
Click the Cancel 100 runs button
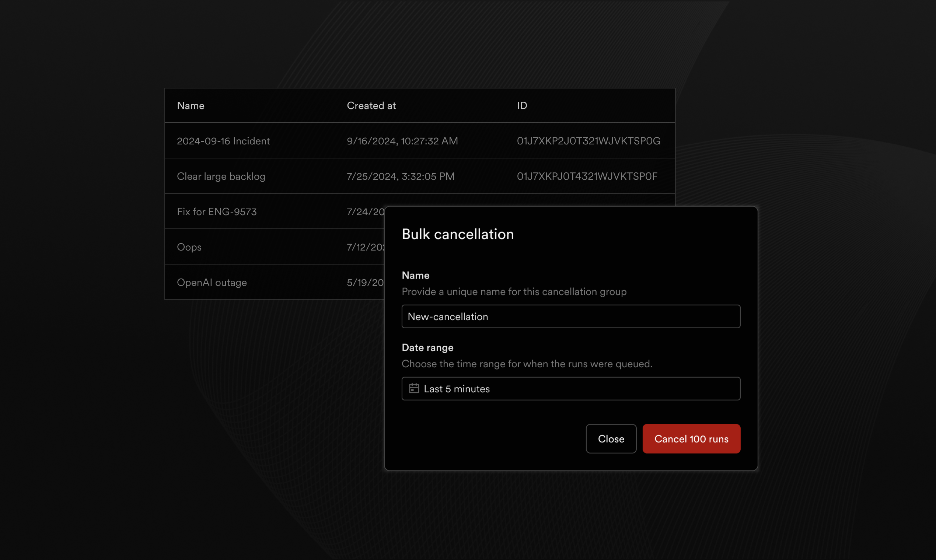click(691, 438)
